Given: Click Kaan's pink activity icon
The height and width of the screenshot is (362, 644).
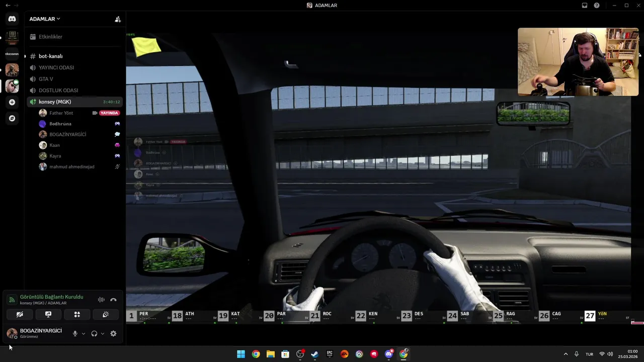Looking at the screenshot, I should click(x=117, y=145).
